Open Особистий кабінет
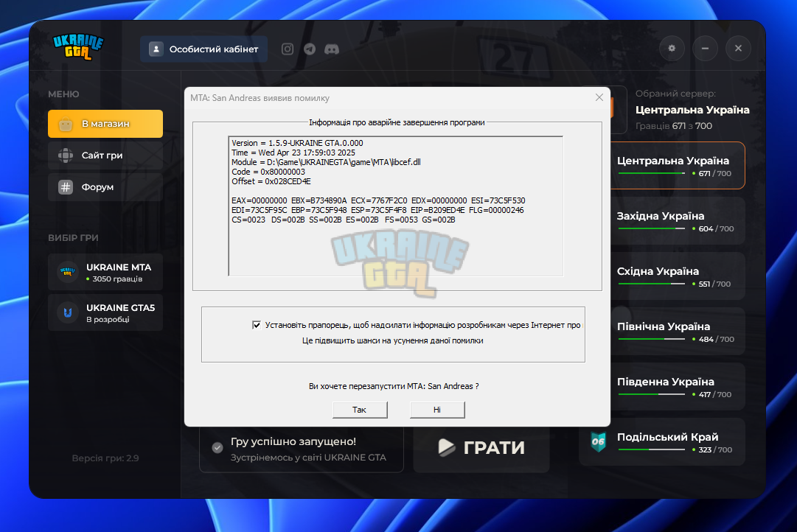The height and width of the screenshot is (532, 797). [203, 49]
